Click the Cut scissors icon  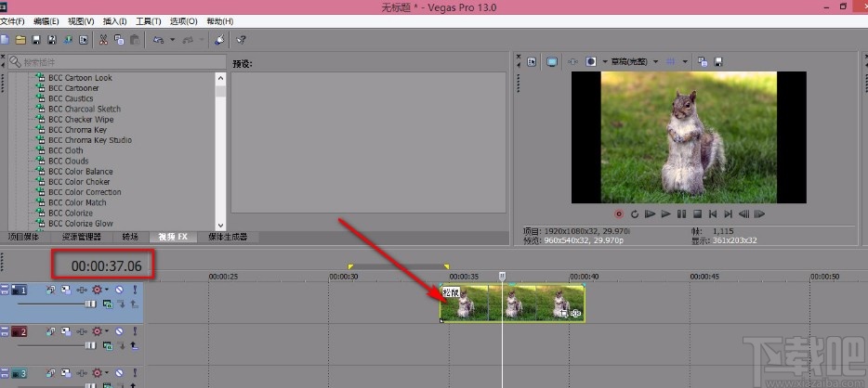103,40
